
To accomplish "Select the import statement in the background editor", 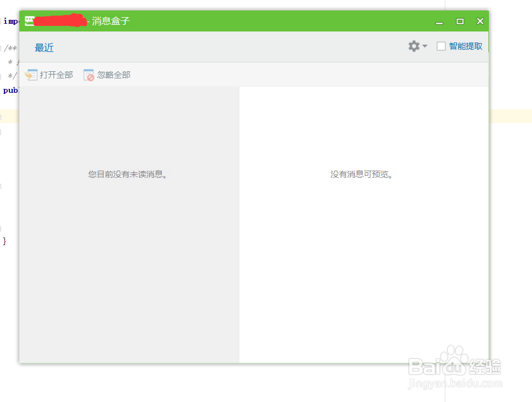I will (8, 21).
